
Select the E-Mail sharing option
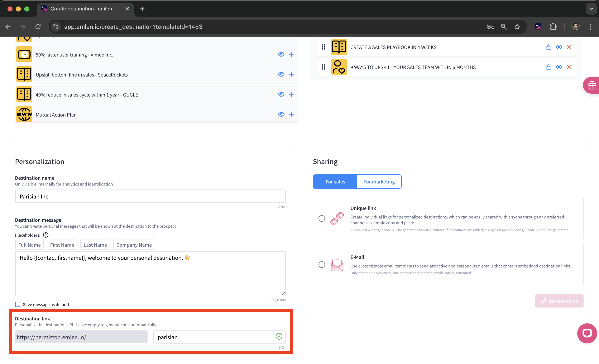coord(322,264)
